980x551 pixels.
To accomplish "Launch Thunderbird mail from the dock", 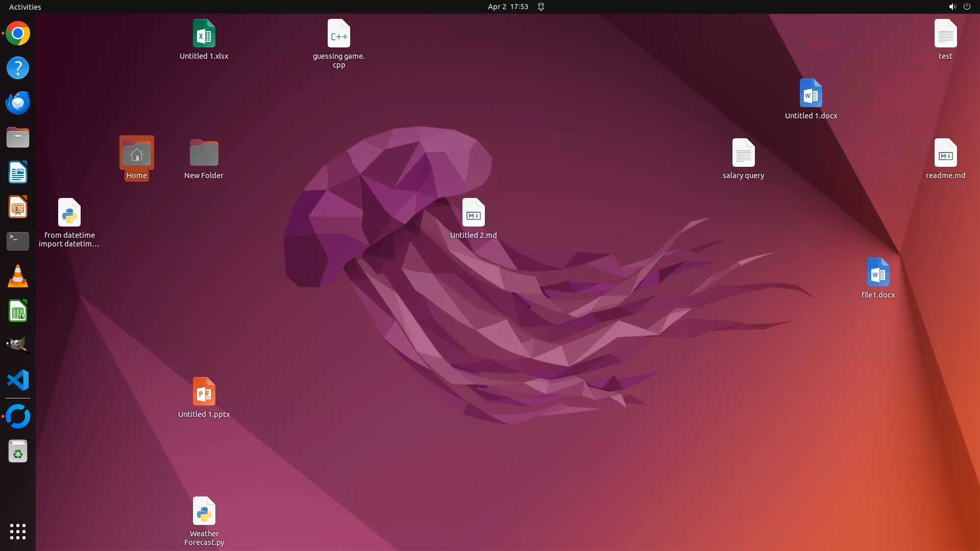I will coord(18,103).
